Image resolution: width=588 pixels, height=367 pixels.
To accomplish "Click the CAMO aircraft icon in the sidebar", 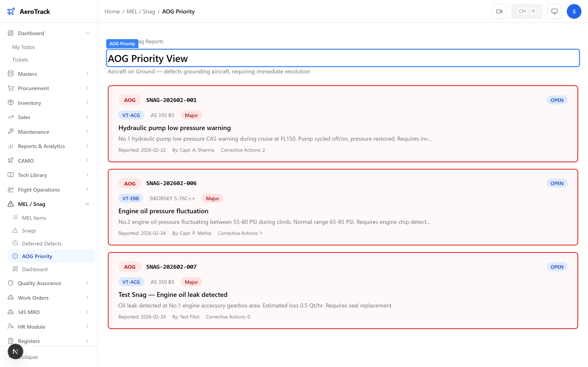I will click(x=11, y=160).
